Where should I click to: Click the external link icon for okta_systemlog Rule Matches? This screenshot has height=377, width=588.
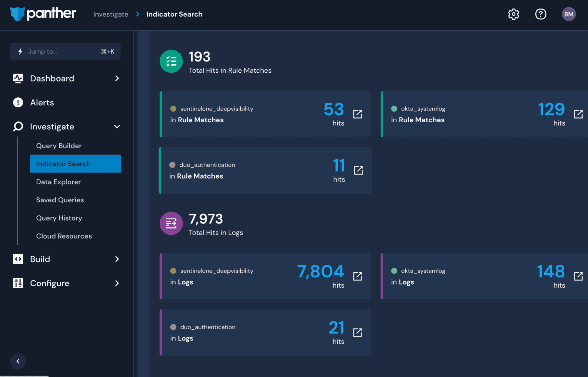click(578, 114)
